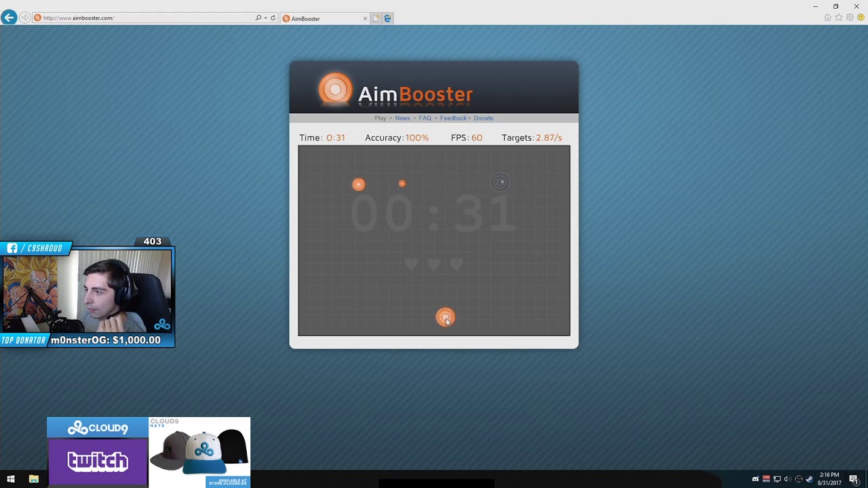Screen dimensions: 868x488
Task: Click the Facebook icon in the stream overlay
Action: (x=12, y=248)
